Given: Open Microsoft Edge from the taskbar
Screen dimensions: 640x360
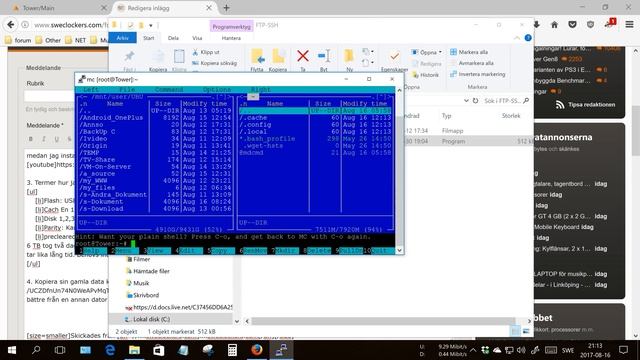Looking at the screenshot, I should pos(110,350).
